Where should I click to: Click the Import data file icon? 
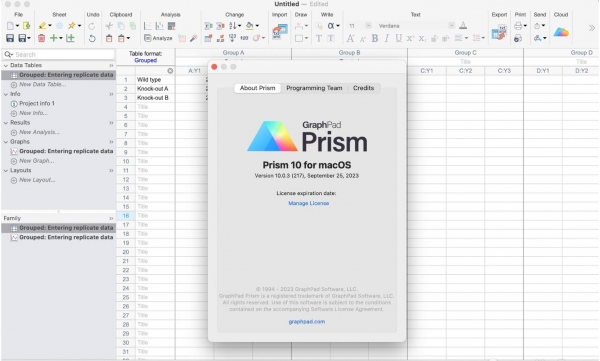tap(280, 32)
